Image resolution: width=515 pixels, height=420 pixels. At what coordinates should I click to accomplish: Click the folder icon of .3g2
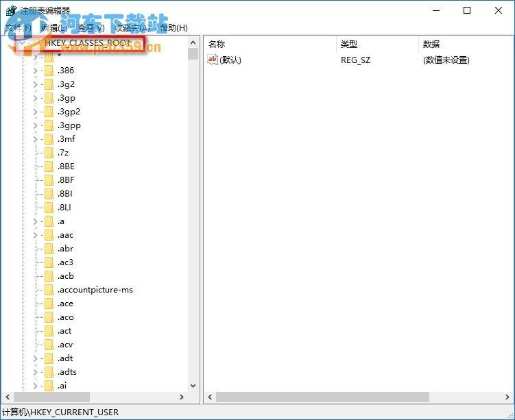49,84
